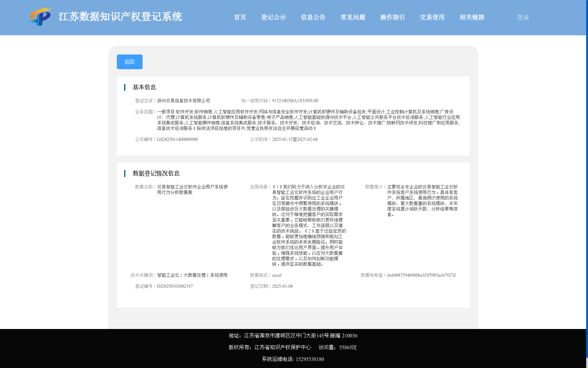Image resolution: width=588 pixels, height=368 pixels.
Task: Select publication period 2025-01-15至2025-02-04
Action: (x=295, y=139)
